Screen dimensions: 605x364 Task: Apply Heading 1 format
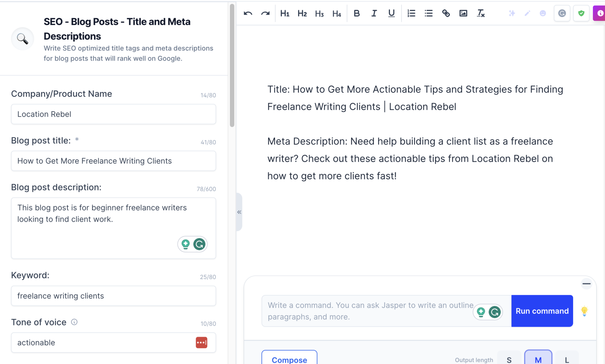(285, 13)
